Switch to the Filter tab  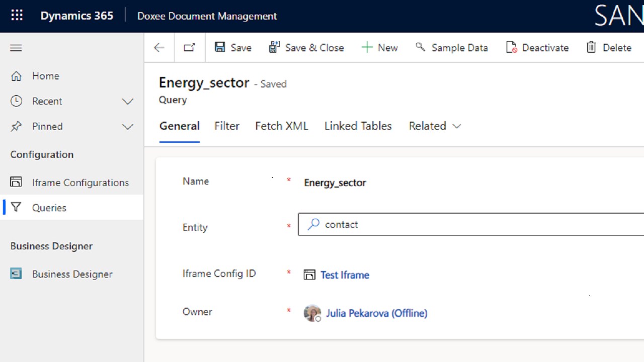click(227, 126)
